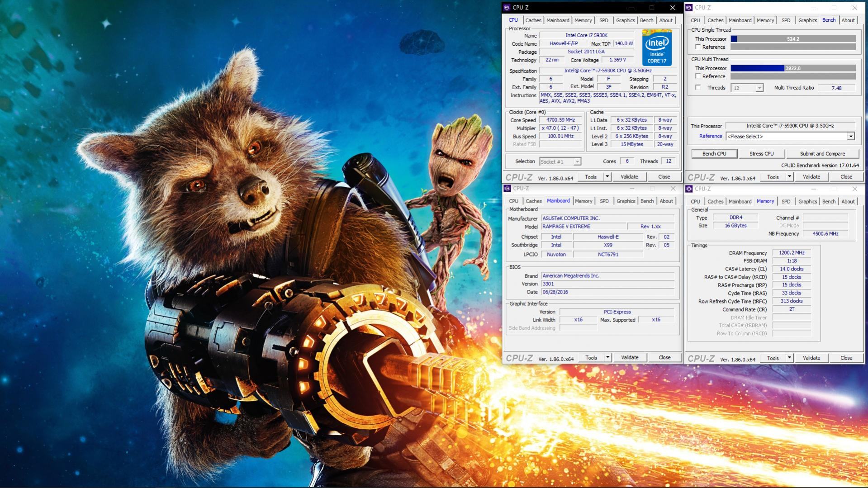The image size is (868, 488).
Task: Click Tools button in the Bench window
Action: click(x=773, y=177)
